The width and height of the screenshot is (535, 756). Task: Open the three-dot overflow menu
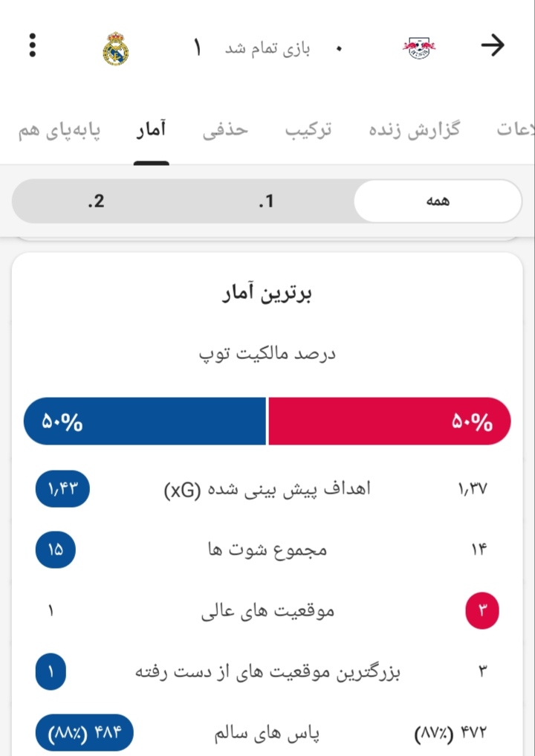point(32,45)
